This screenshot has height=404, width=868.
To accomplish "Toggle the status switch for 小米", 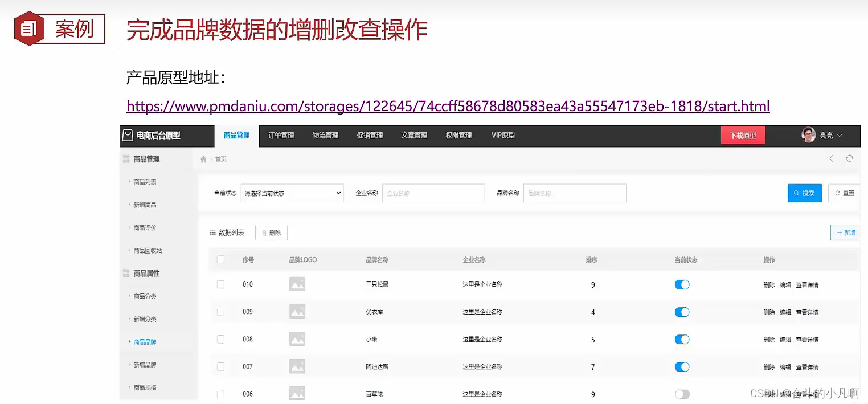I will tap(682, 339).
